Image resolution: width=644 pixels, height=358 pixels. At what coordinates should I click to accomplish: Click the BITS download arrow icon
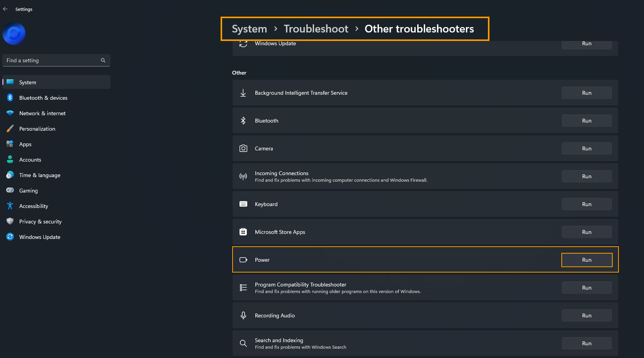click(x=243, y=93)
